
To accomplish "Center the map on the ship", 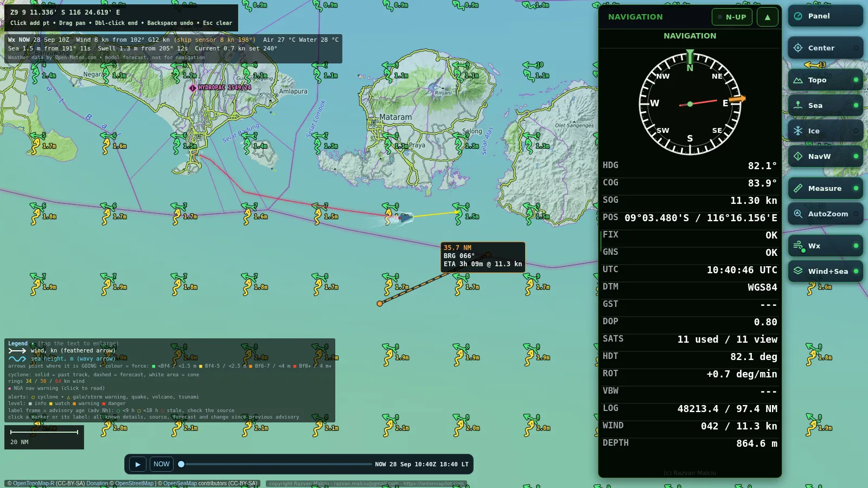I will point(825,48).
